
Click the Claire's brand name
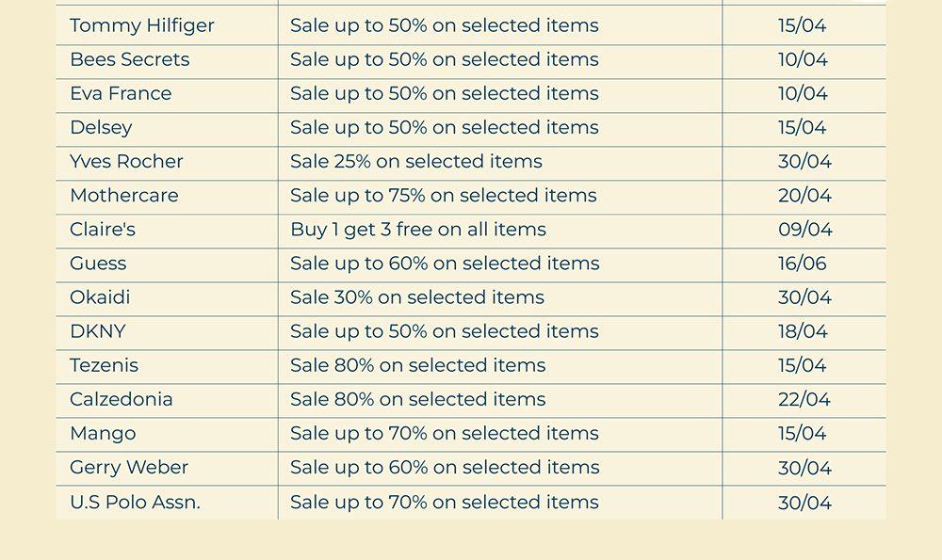point(103,229)
